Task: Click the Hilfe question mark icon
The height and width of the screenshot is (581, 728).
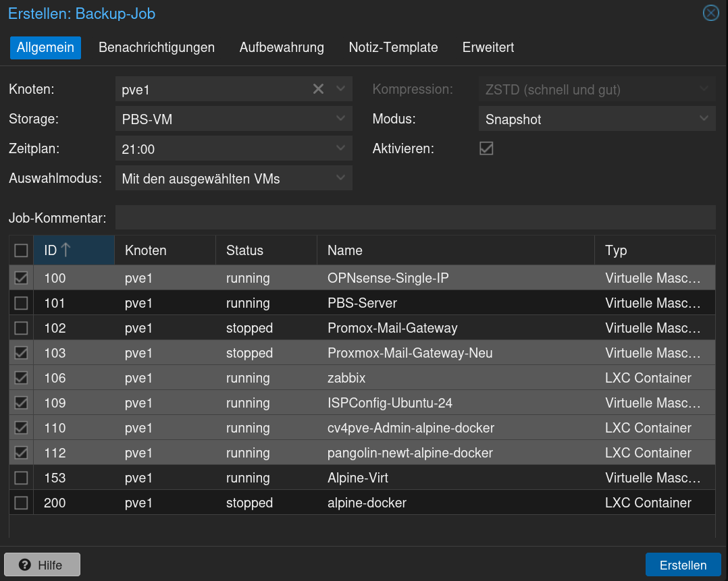Action: 26,565
